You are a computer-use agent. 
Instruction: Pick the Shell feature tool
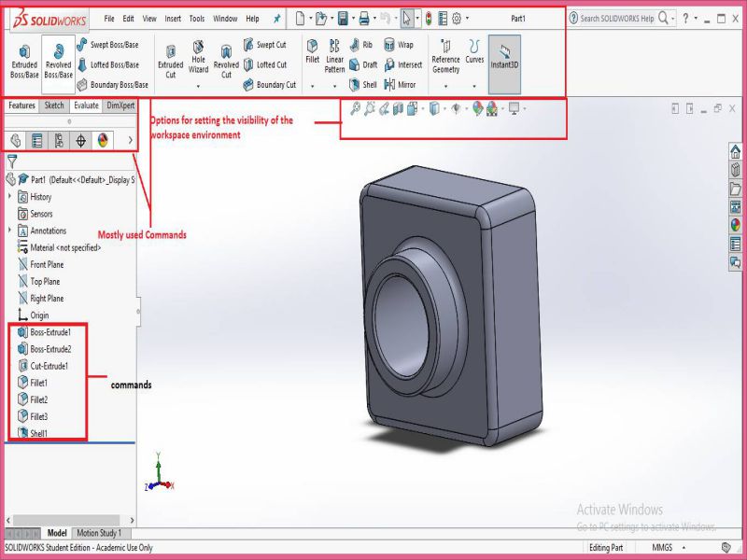(363, 85)
